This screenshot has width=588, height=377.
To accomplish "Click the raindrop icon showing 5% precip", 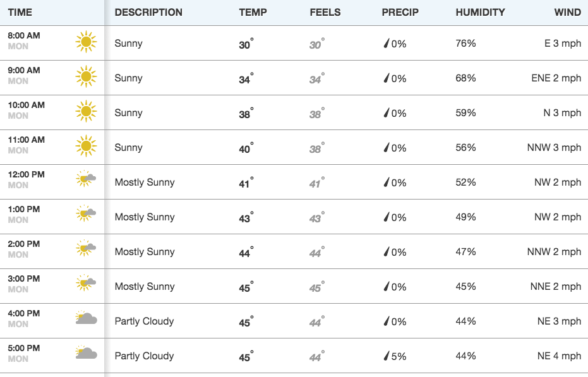I will pyautogui.click(x=387, y=356).
